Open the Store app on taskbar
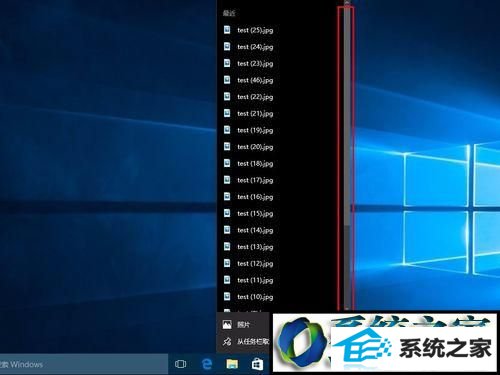Viewport: 500px width, 375px height. click(257, 364)
